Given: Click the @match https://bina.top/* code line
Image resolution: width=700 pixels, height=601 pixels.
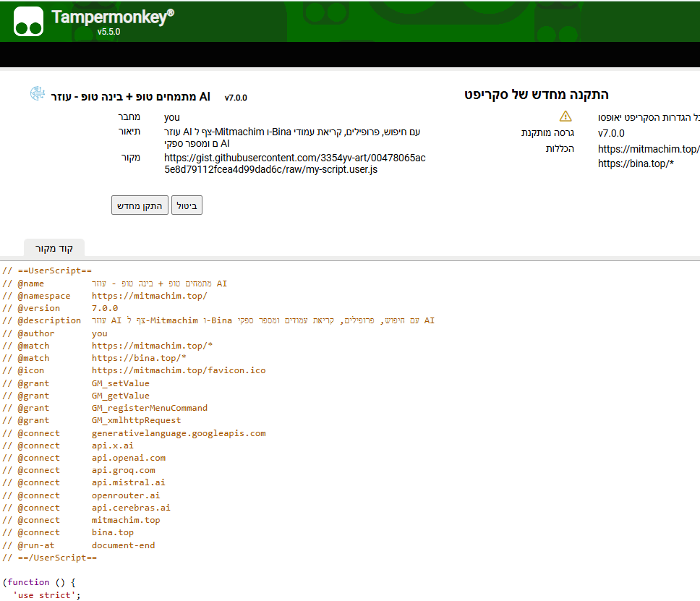Looking at the screenshot, I should [94, 358].
